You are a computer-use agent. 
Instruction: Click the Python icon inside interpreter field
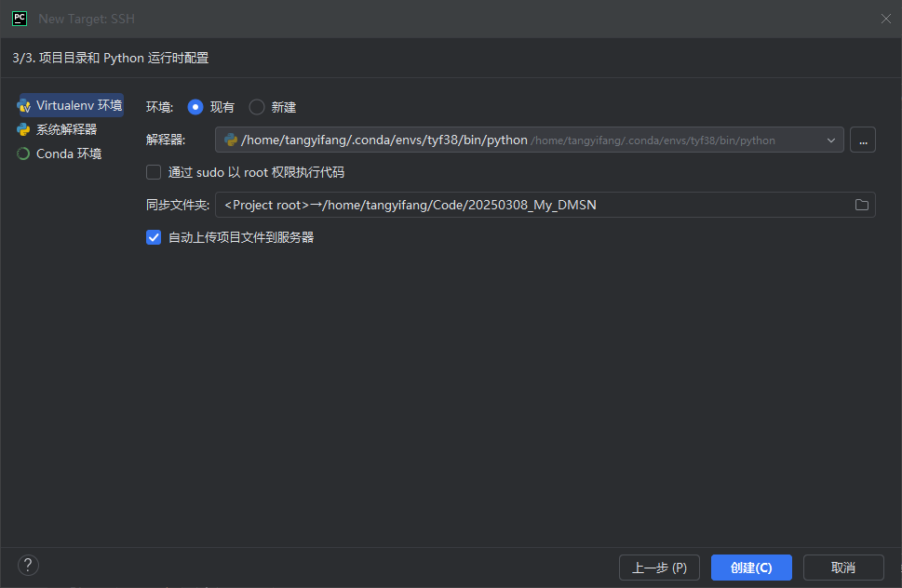pos(231,140)
